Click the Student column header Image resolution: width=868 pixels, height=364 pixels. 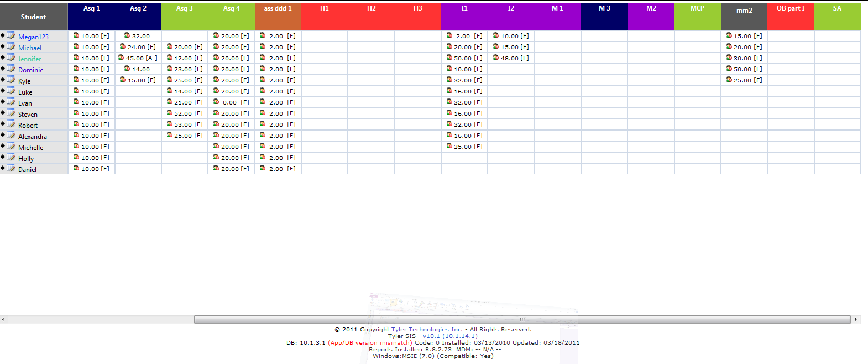[33, 17]
